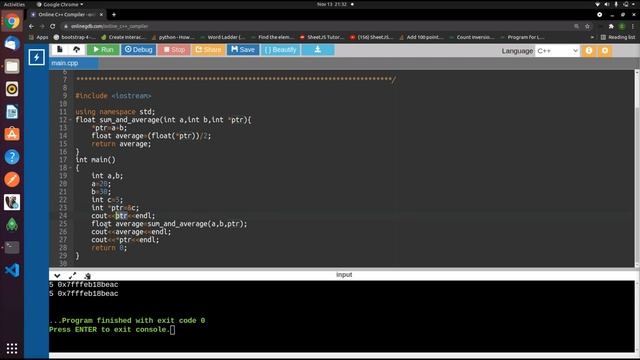Stop the running program

pos(174,49)
